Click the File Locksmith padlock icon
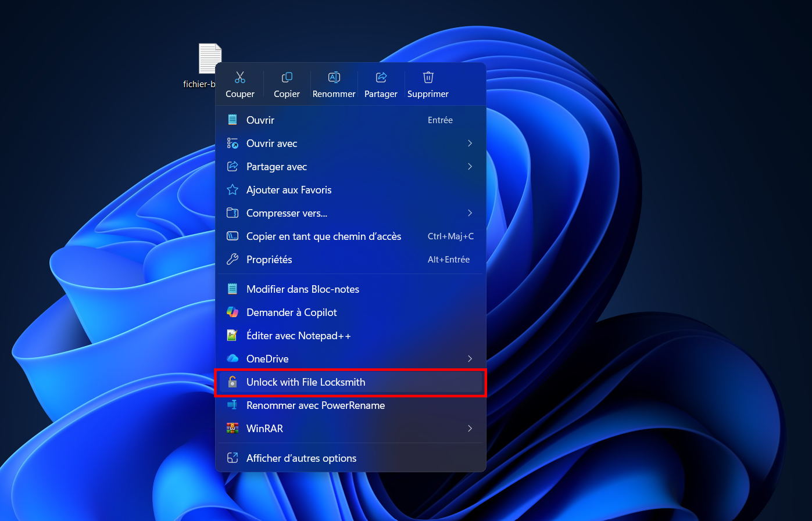The width and height of the screenshot is (812, 521). 232,382
